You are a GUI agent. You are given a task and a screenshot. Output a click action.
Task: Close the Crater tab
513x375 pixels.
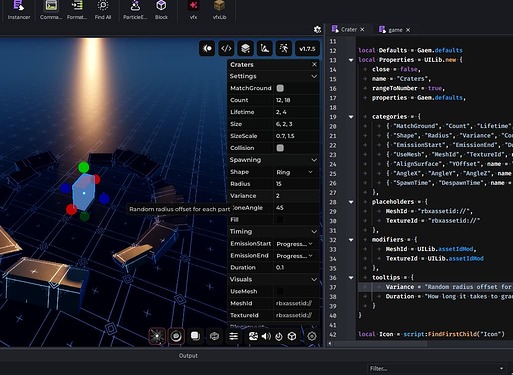click(x=362, y=29)
